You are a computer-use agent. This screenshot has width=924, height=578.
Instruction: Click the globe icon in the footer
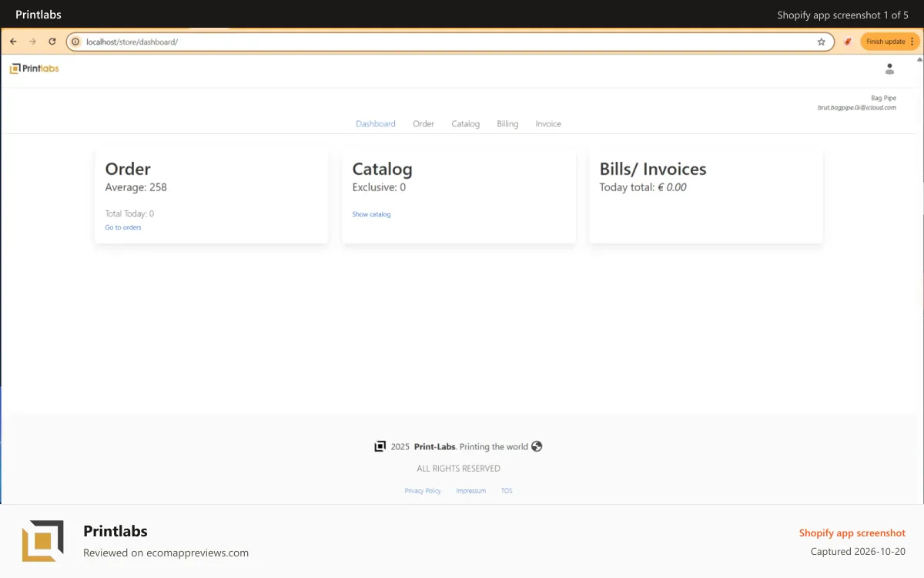537,446
